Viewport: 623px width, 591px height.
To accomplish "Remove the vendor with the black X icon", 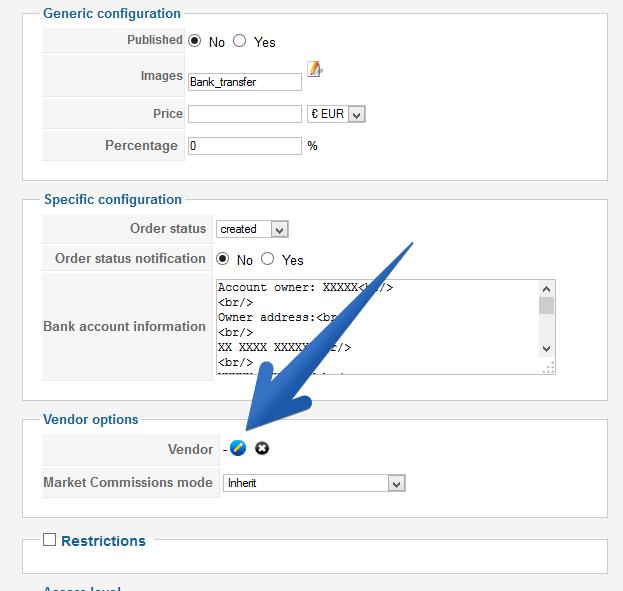I will tap(262, 448).
